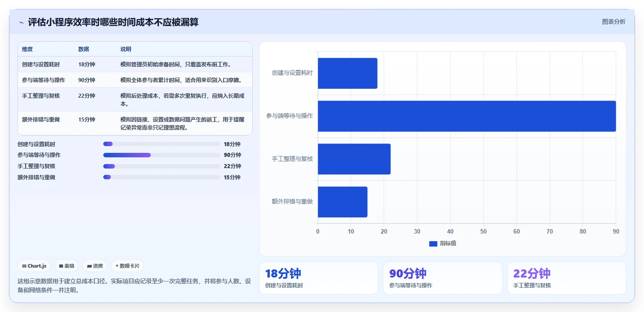Click the chart bar for 参与端等待与操作
This screenshot has width=644, height=312.
[467, 116]
